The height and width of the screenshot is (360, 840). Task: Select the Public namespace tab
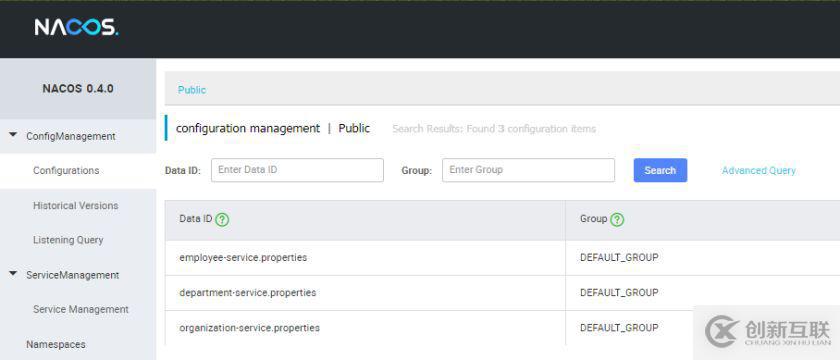coord(192,90)
